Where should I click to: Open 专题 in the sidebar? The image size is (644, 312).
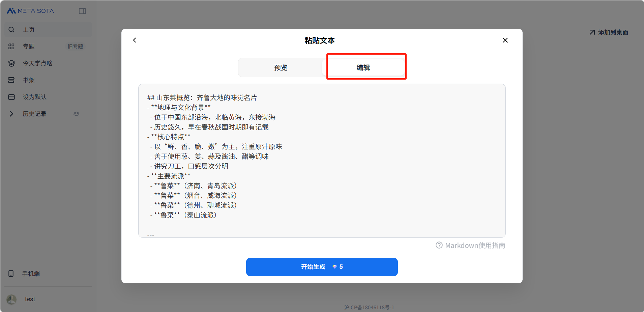29,47
